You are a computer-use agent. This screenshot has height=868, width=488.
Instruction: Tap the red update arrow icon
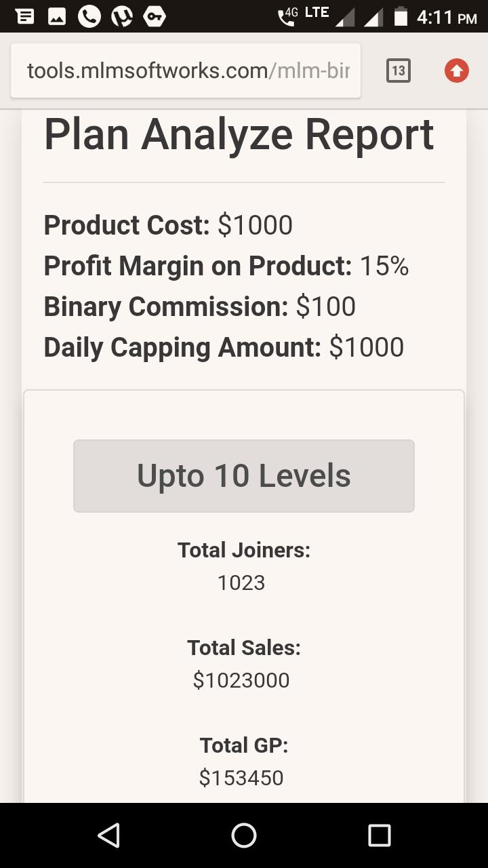[x=457, y=71]
